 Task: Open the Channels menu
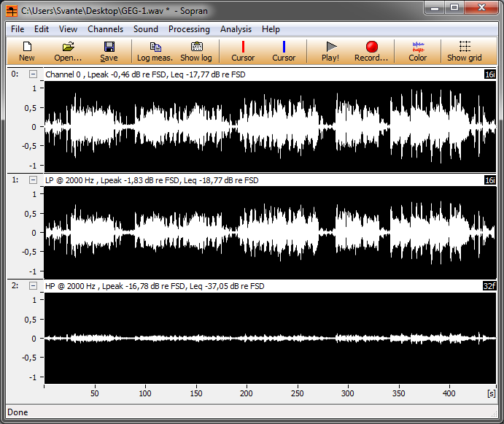coord(106,29)
